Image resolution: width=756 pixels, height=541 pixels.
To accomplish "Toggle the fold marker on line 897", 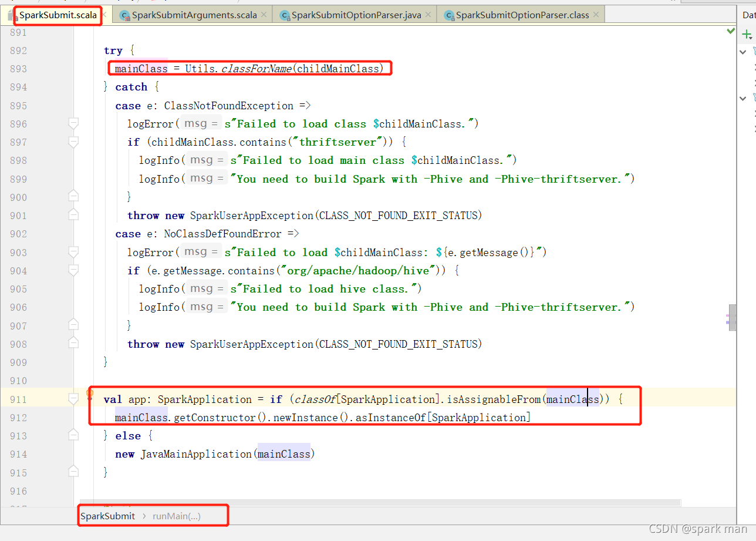I will [x=73, y=142].
